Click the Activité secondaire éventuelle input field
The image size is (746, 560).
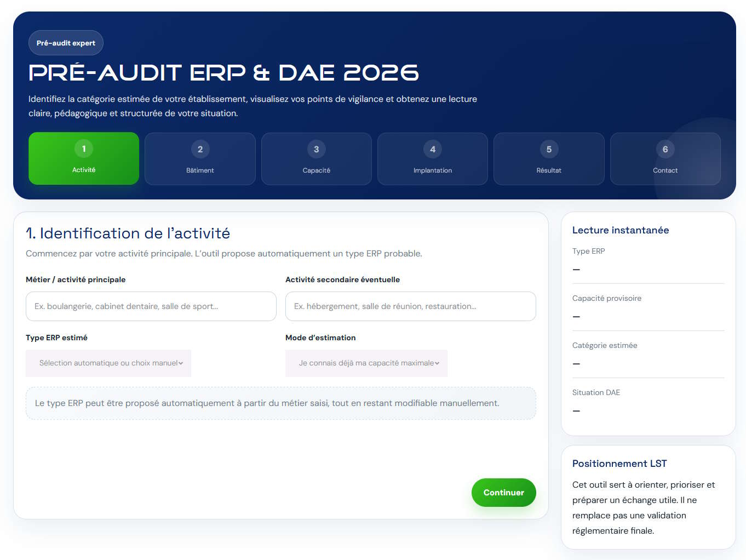[x=410, y=306]
